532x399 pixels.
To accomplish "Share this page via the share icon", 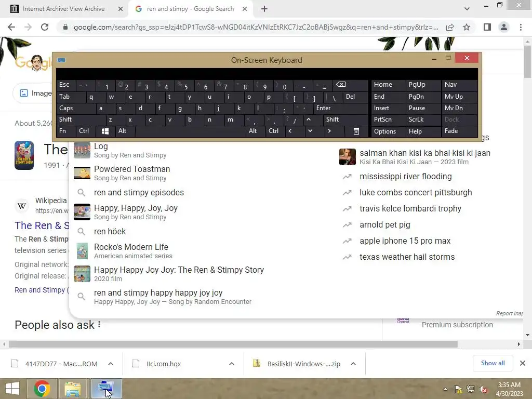I will pyautogui.click(x=450, y=27).
